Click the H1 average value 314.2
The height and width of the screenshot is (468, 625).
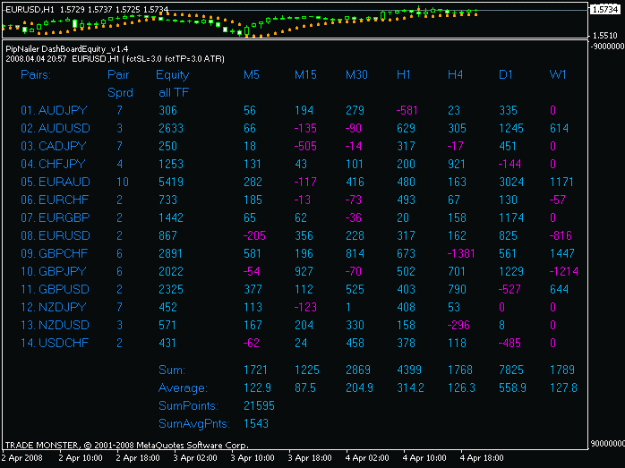[411, 388]
